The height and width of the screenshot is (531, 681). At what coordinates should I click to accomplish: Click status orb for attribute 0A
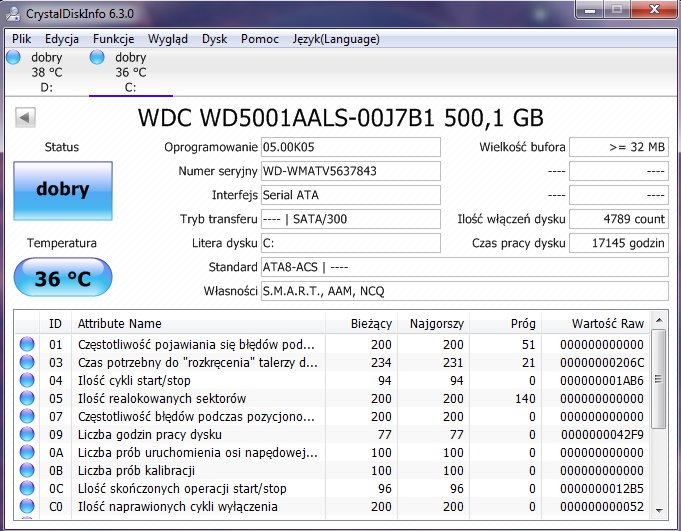point(27,452)
